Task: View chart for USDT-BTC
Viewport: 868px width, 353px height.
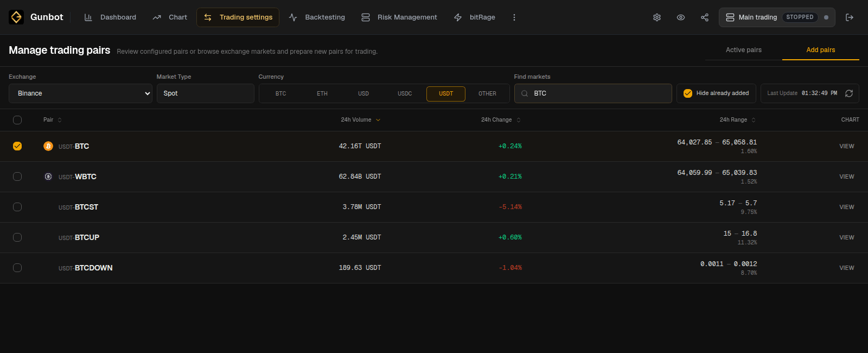Action: (x=846, y=147)
